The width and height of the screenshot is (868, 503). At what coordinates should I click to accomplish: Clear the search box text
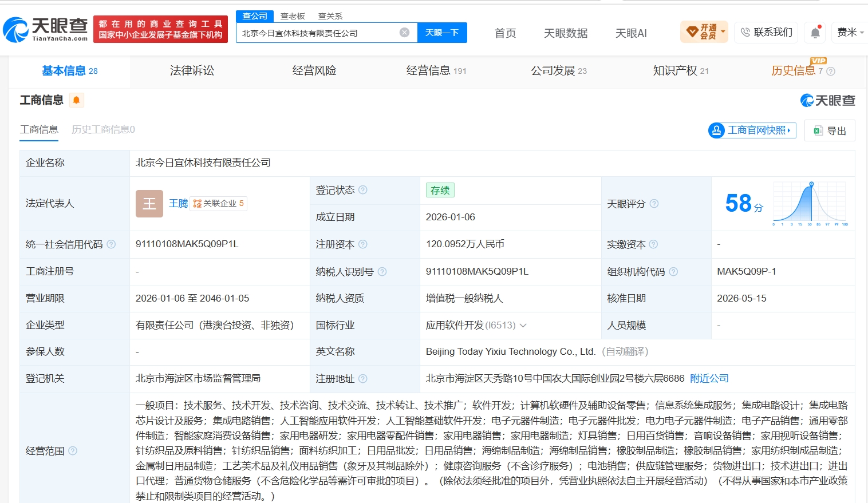404,33
